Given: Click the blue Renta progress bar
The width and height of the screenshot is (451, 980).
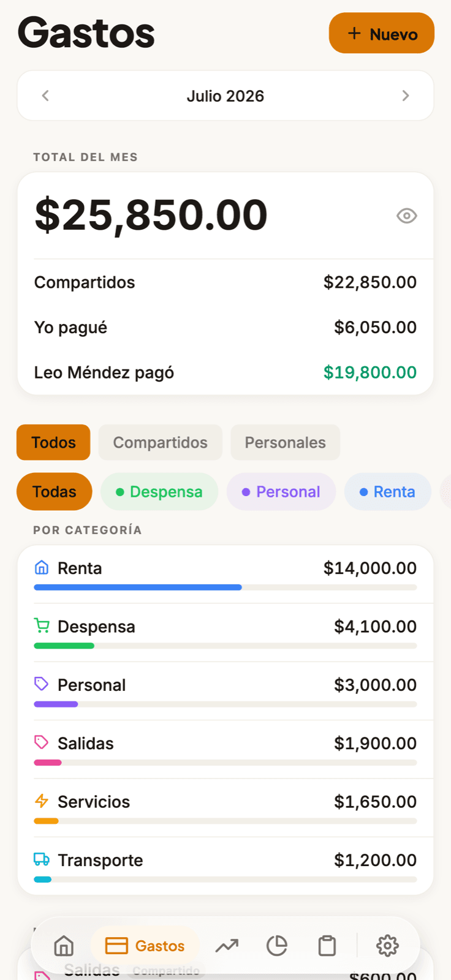Looking at the screenshot, I should pos(138,587).
